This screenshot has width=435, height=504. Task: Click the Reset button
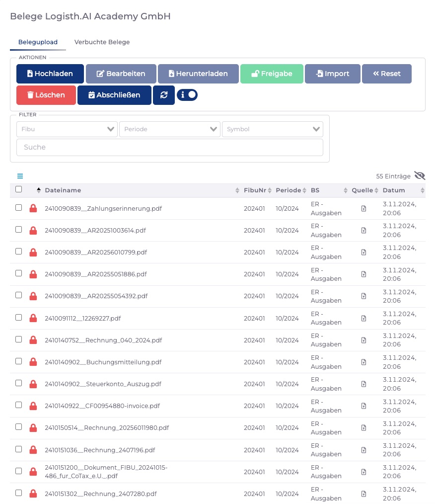tap(387, 74)
